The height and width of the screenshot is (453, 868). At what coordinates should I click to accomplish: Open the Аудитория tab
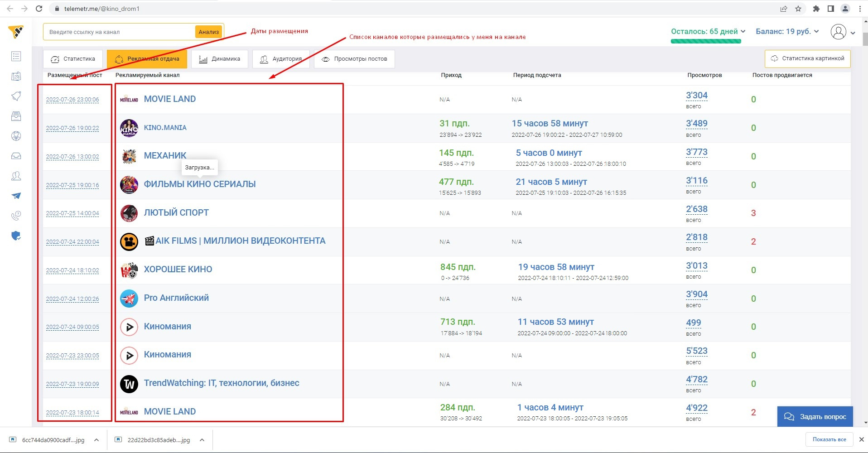281,59
